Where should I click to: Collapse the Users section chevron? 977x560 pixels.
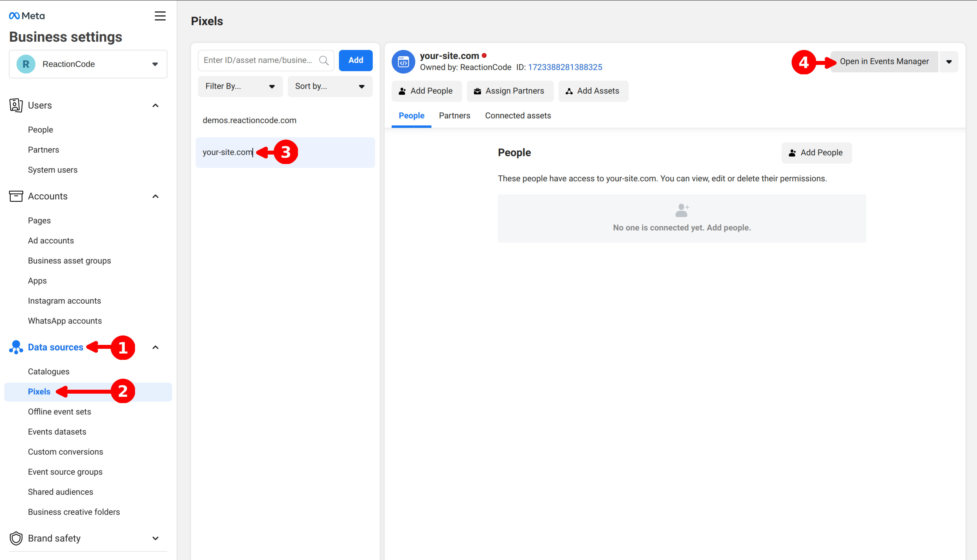[x=155, y=105]
